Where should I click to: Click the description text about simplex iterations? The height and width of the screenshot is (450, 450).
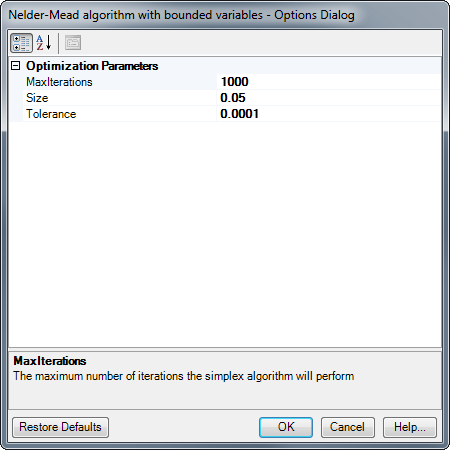coord(184,376)
